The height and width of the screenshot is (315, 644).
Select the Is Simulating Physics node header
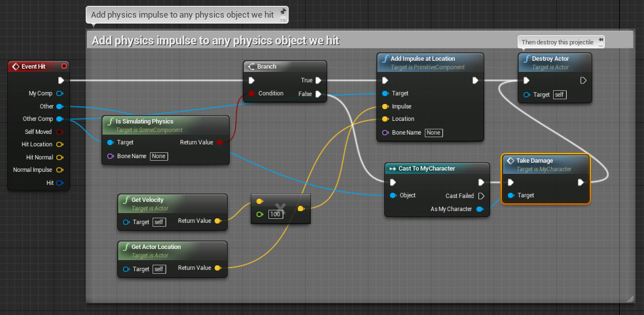pyautogui.click(x=166, y=125)
